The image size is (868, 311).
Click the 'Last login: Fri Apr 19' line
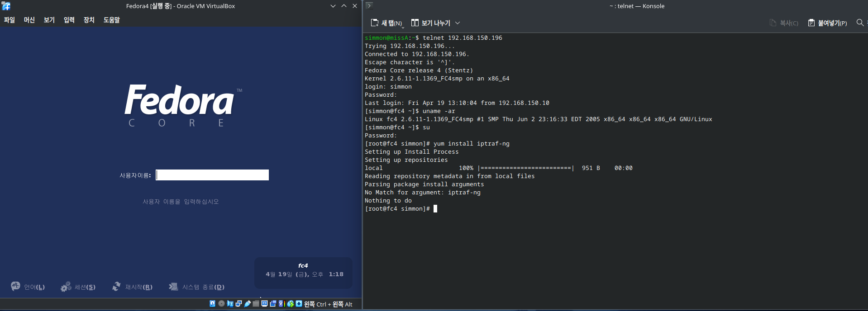457,103
